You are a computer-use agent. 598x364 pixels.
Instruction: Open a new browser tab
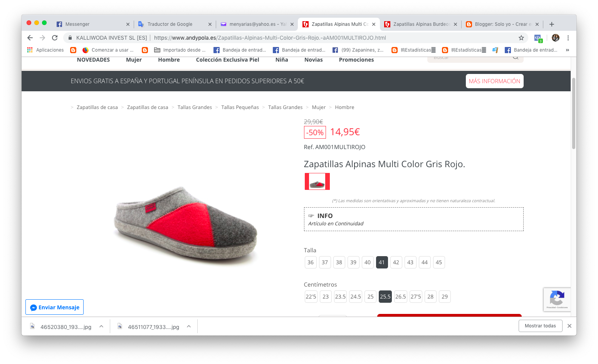pos(552,24)
